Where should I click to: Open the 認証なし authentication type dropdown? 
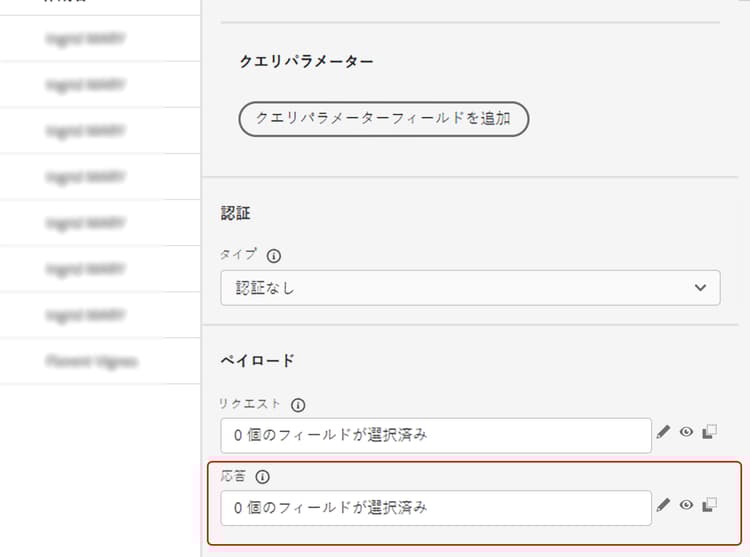pos(470,288)
